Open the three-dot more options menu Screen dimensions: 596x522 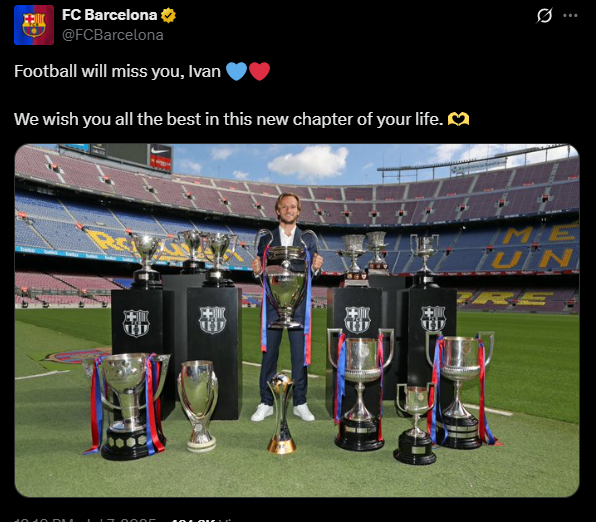(570, 16)
